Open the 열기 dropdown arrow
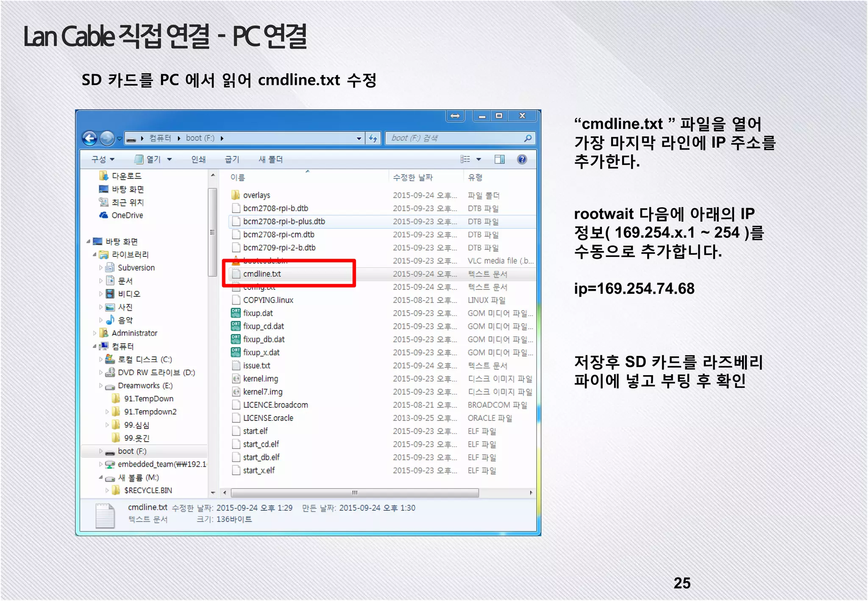The image size is (868, 601). [x=170, y=160]
